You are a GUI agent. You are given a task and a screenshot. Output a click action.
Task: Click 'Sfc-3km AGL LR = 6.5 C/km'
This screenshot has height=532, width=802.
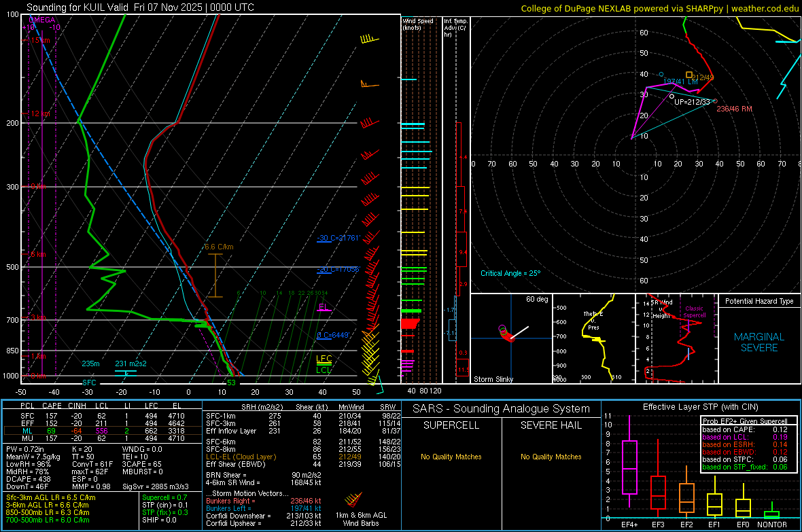point(51,498)
